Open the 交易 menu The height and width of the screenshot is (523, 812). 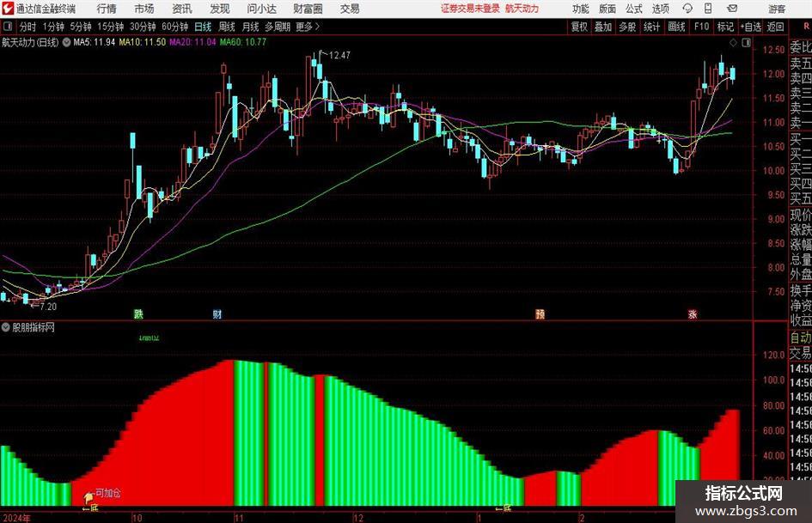[350, 9]
